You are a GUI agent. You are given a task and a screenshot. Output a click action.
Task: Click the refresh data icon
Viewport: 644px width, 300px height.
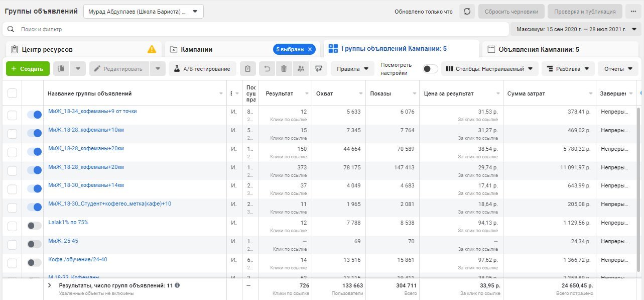point(467,12)
